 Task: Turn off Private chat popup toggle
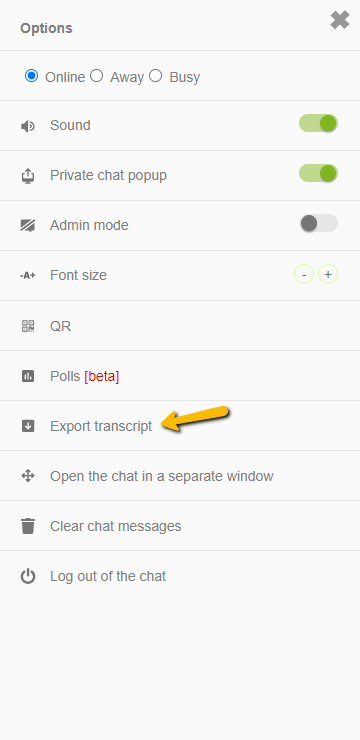point(318,173)
